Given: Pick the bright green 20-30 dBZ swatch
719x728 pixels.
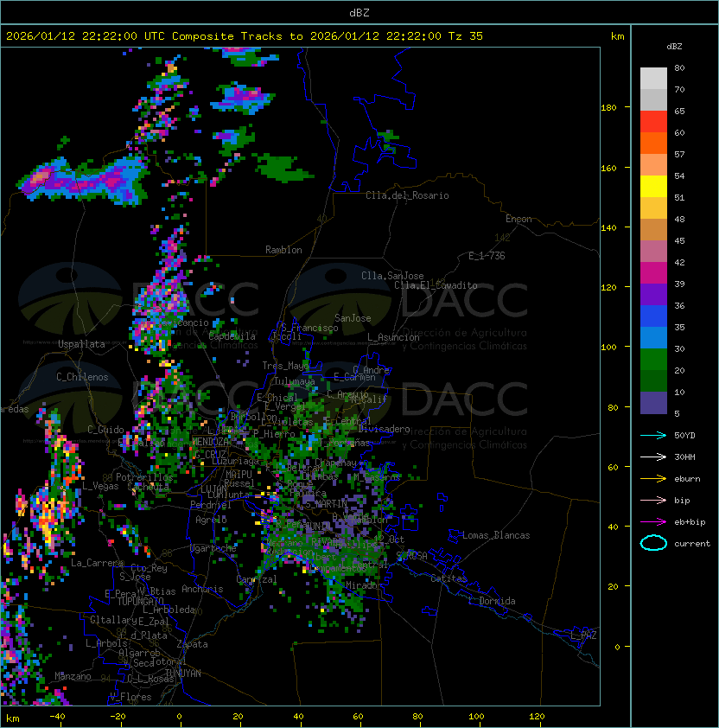Looking at the screenshot, I should coord(653,359).
